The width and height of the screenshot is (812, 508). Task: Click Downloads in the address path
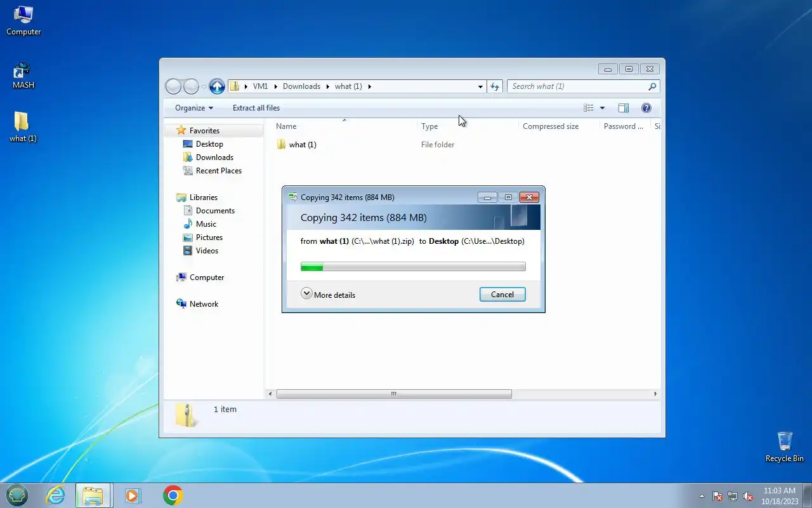pos(301,86)
